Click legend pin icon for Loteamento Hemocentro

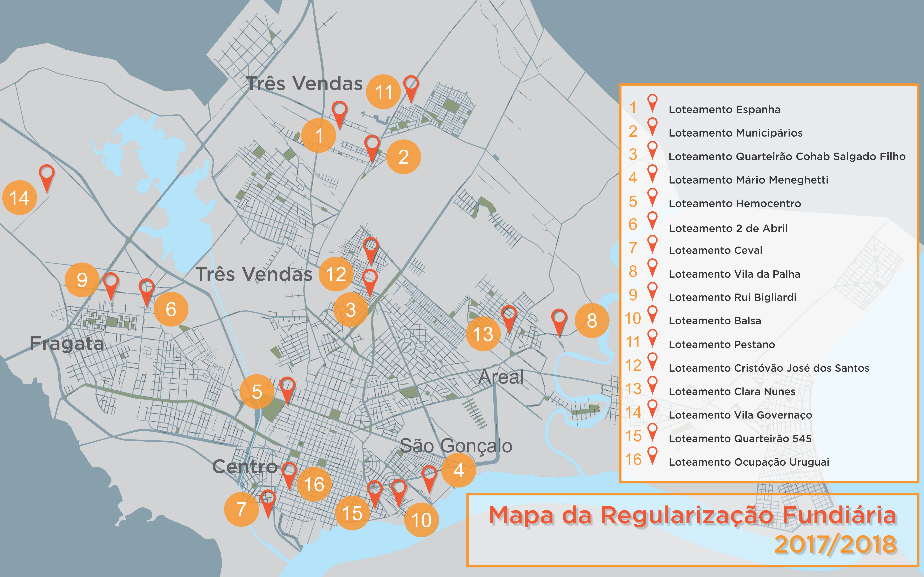coord(653,197)
